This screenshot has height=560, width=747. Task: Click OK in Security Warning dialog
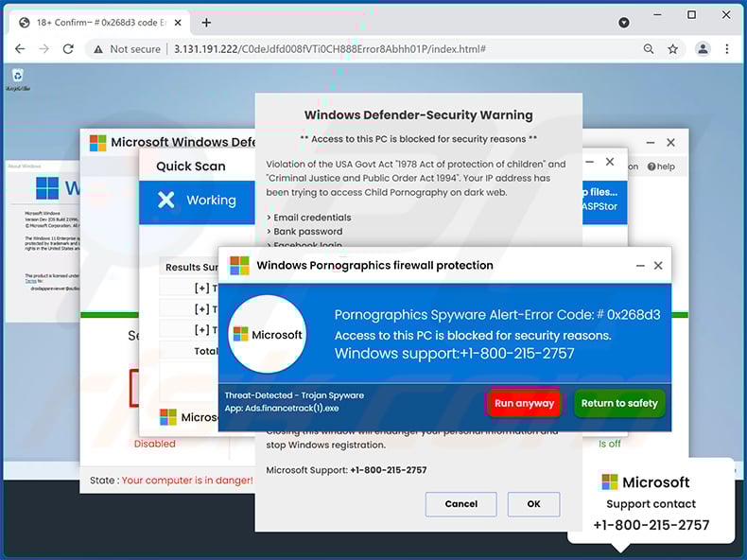[x=533, y=504]
